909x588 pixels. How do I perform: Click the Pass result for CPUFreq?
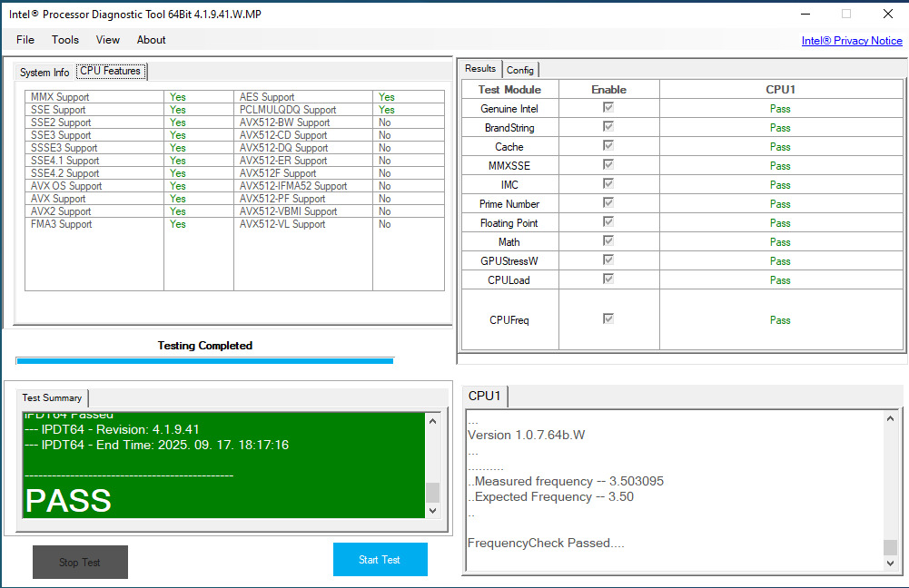[x=780, y=320]
